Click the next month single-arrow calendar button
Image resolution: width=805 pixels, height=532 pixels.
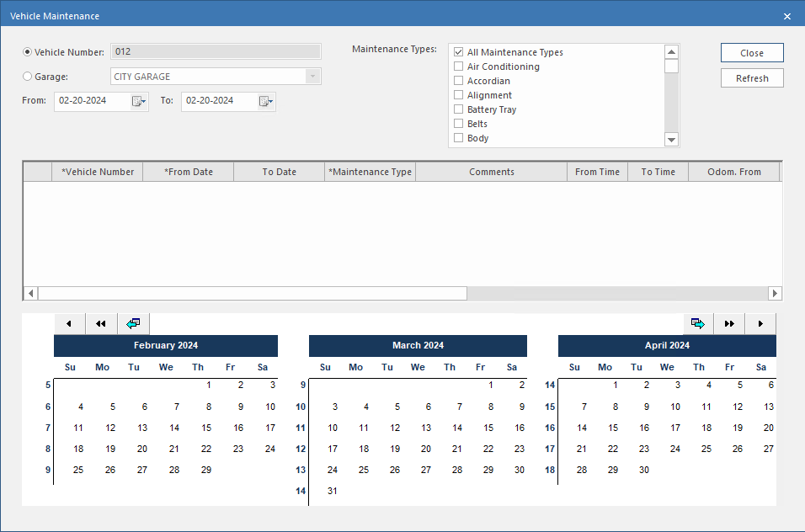[x=760, y=324]
